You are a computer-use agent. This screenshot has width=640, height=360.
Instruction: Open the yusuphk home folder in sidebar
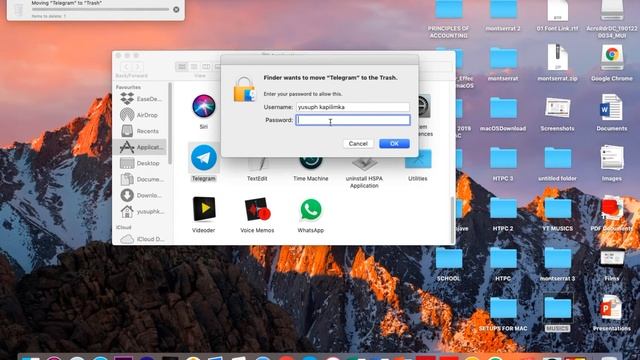(142, 211)
